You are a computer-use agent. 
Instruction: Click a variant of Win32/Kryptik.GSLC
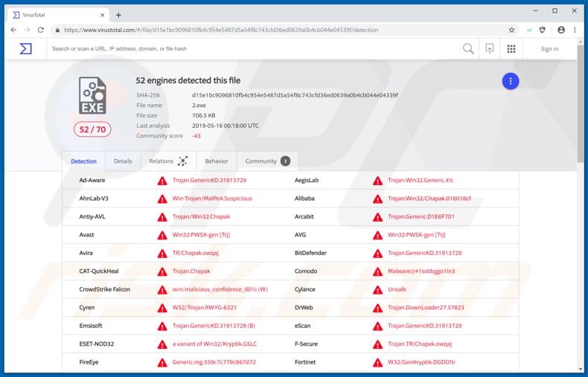(x=214, y=344)
